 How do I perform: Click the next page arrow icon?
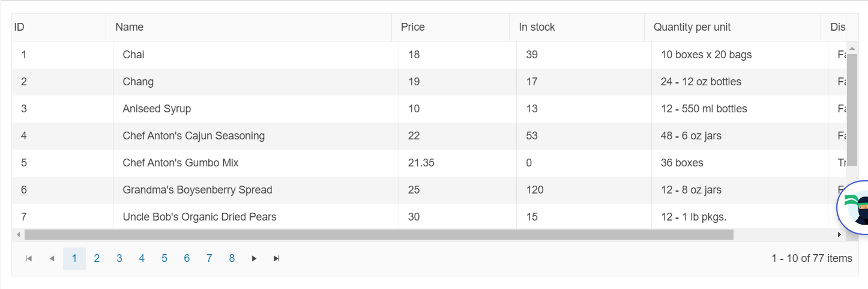(254, 258)
